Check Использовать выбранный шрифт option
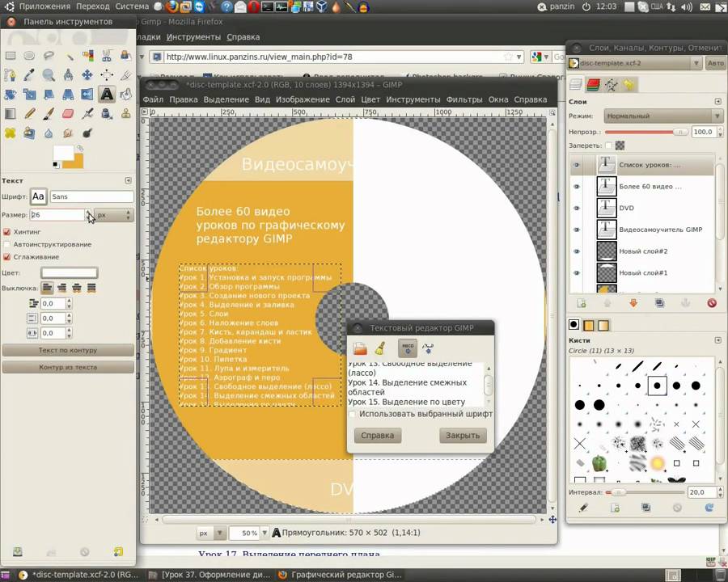This screenshot has height=582, width=728. [x=352, y=414]
